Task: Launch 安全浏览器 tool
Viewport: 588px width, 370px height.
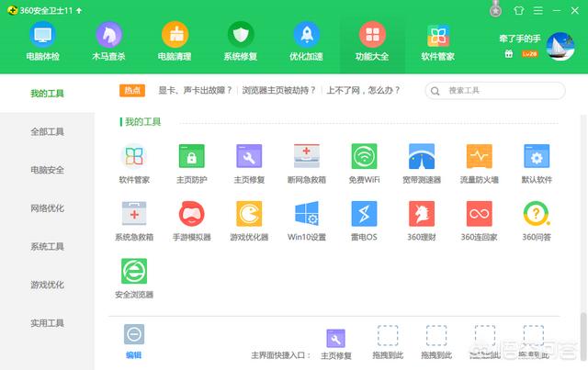Action: tap(134, 278)
